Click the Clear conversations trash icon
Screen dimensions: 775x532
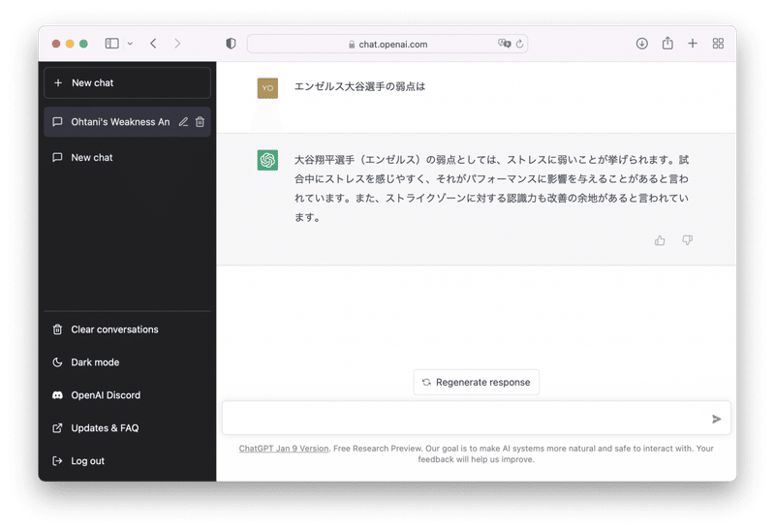tap(57, 329)
